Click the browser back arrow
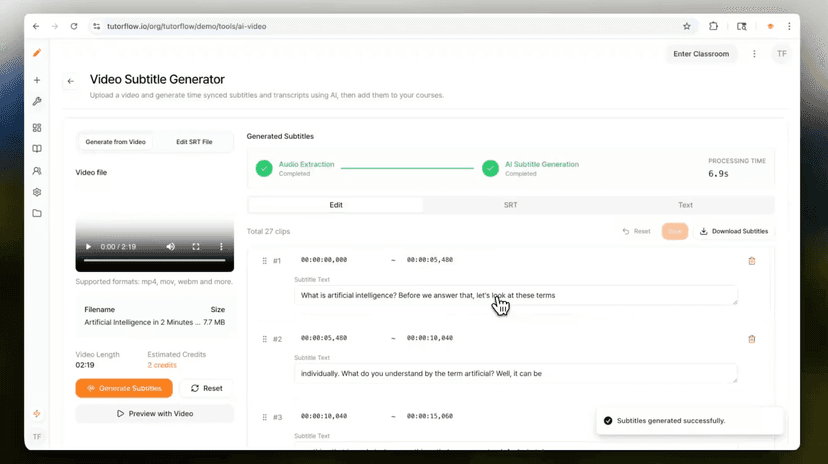 pyautogui.click(x=36, y=26)
